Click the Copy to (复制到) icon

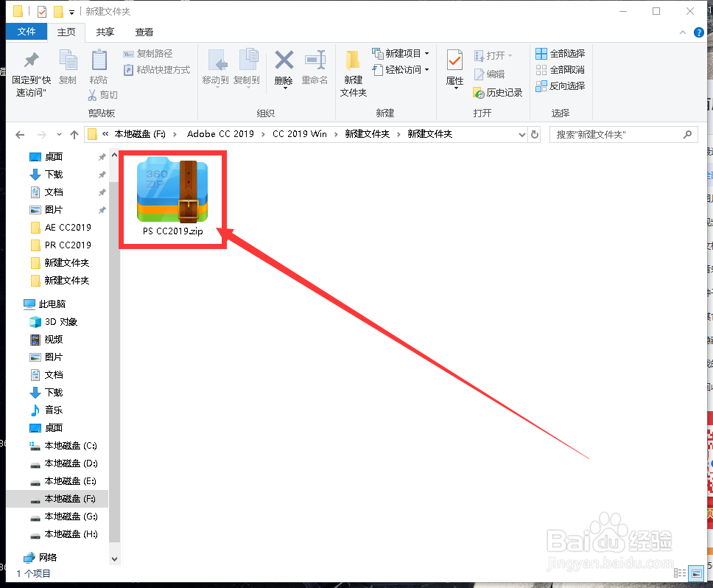(x=248, y=60)
